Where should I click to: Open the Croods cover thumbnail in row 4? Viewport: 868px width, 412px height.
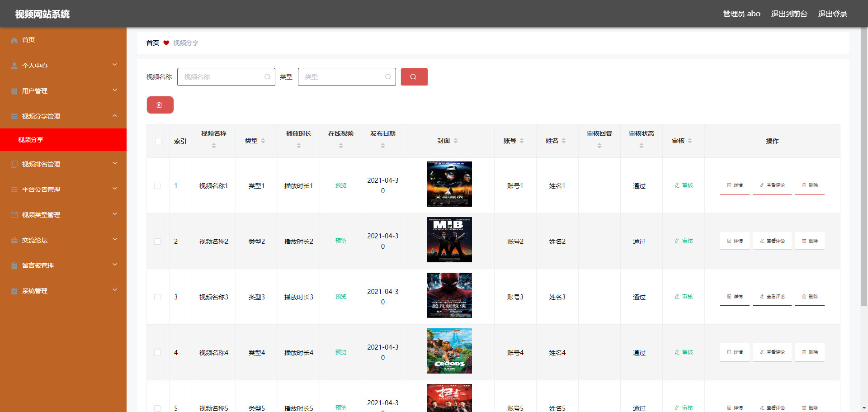tap(449, 351)
